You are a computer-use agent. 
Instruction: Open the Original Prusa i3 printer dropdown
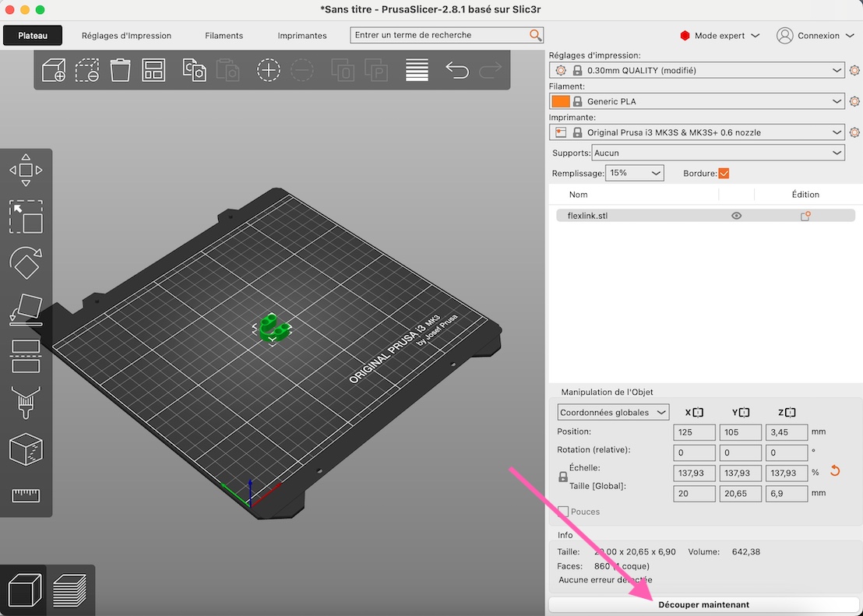(x=697, y=132)
